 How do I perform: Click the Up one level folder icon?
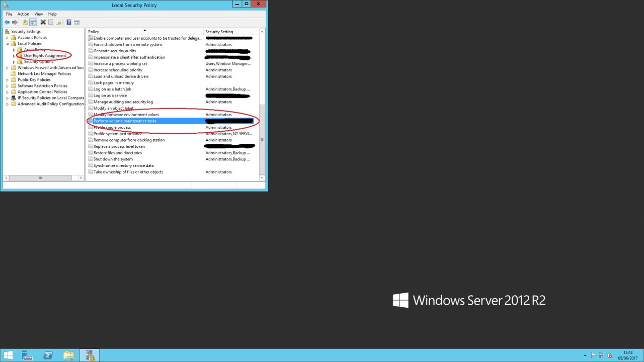(x=25, y=23)
